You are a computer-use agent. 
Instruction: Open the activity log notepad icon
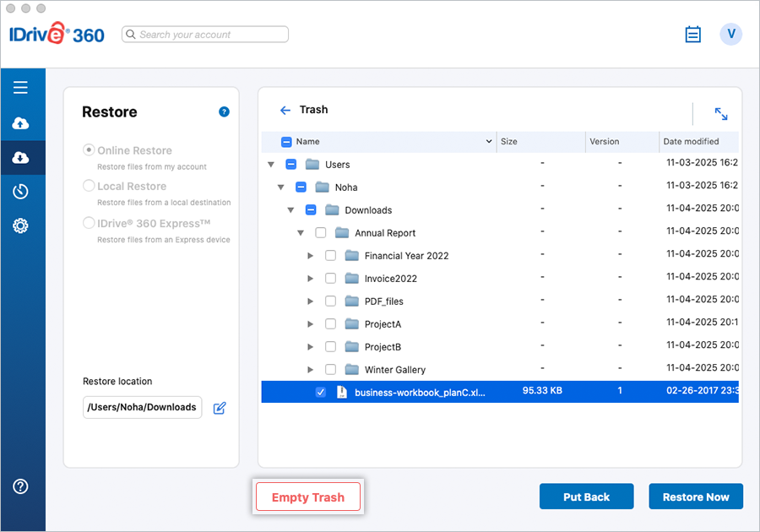click(x=692, y=35)
